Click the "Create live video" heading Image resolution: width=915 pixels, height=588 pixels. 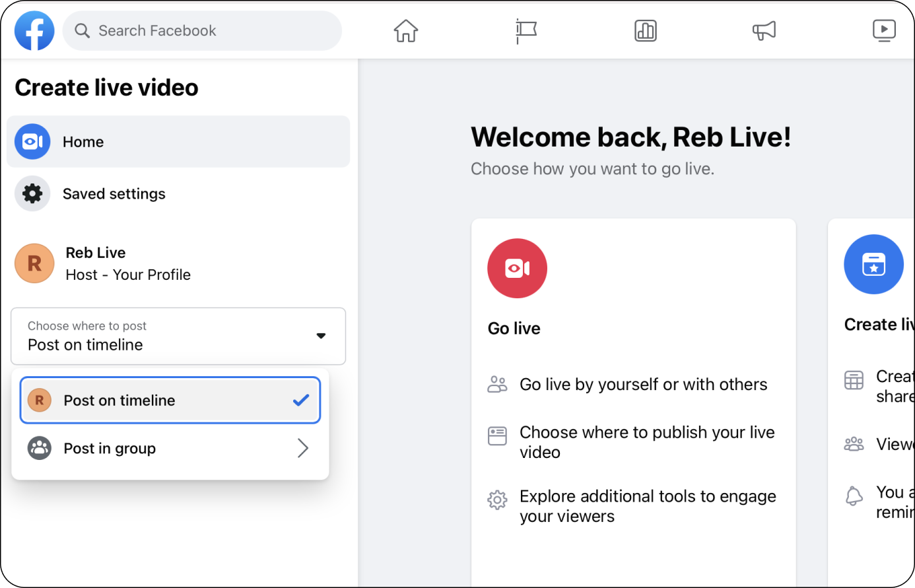pos(106,87)
